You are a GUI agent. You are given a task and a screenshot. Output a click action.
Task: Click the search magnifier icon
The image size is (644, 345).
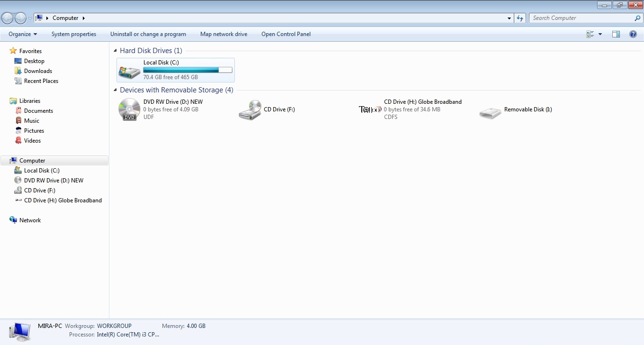[x=637, y=18]
